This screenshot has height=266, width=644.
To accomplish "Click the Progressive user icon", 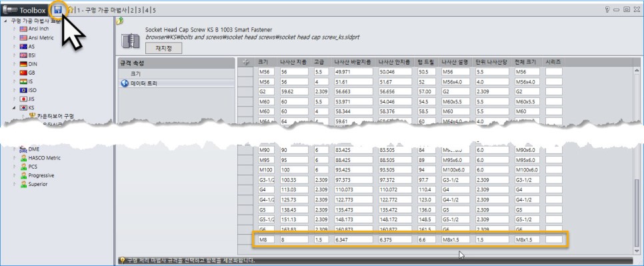I will pyautogui.click(x=23, y=175).
